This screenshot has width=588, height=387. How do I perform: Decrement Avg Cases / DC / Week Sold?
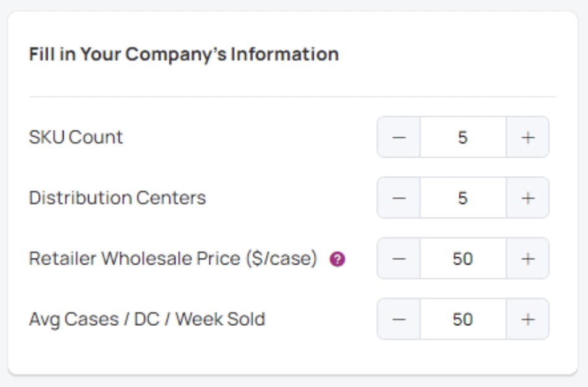point(399,319)
